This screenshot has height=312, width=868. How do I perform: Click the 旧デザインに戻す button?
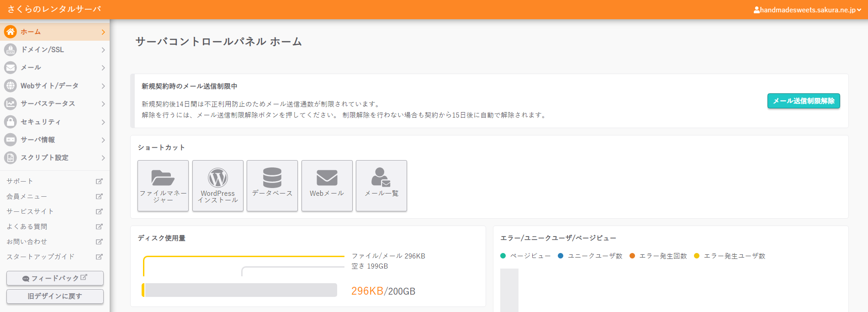pos(55,296)
